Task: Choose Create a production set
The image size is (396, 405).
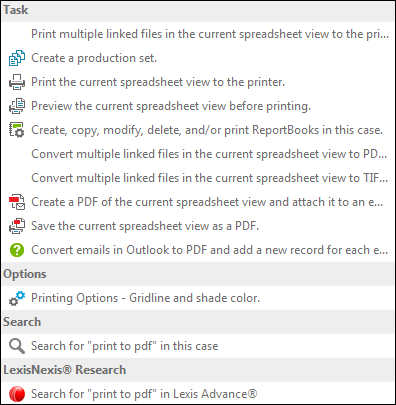Action: [94, 58]
